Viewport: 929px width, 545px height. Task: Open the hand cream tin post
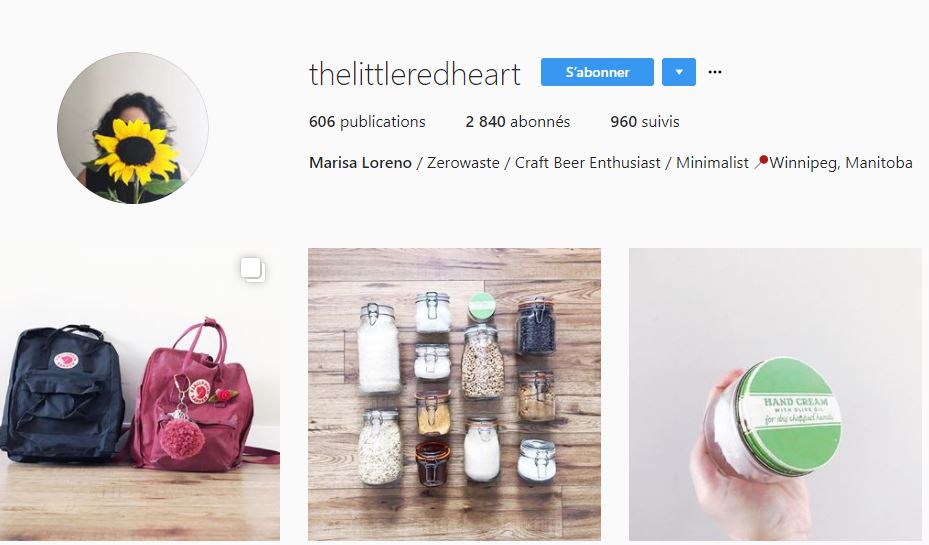(x=776, y=395)
